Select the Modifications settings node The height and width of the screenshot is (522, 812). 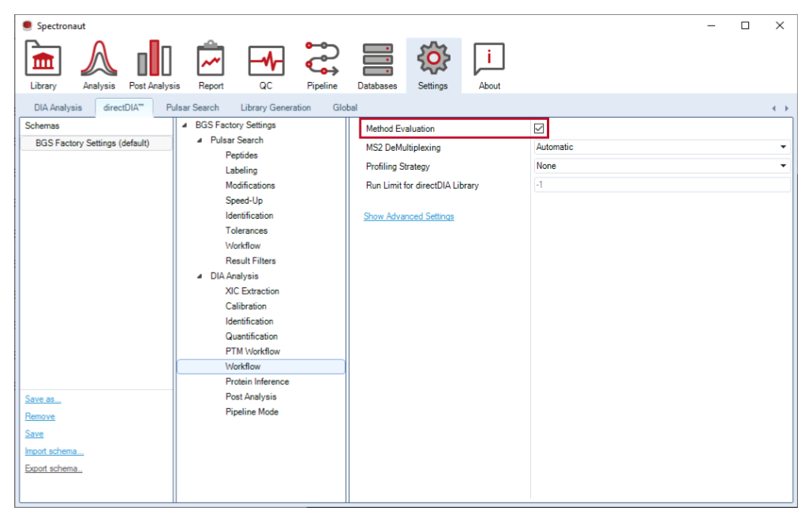point(250,185)
